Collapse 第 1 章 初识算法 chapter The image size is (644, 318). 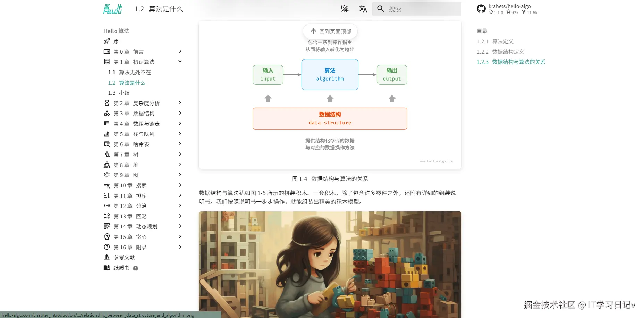180,61
